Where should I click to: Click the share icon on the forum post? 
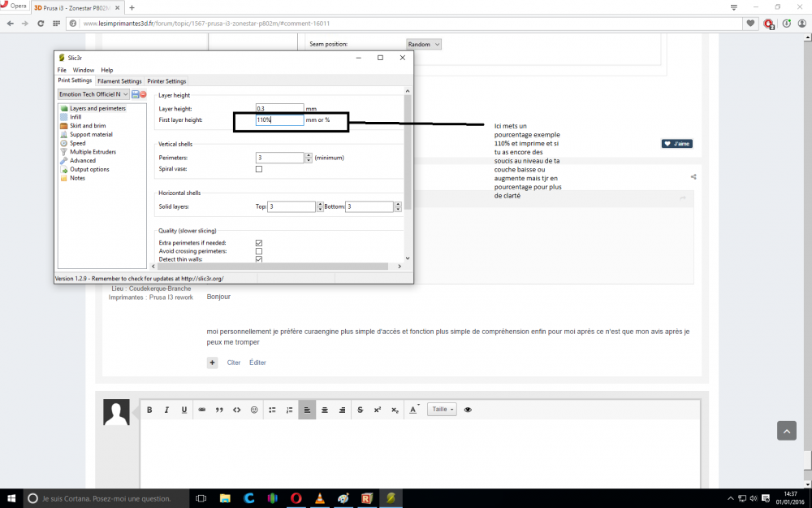pyautogui.click(x=693, y=176)
